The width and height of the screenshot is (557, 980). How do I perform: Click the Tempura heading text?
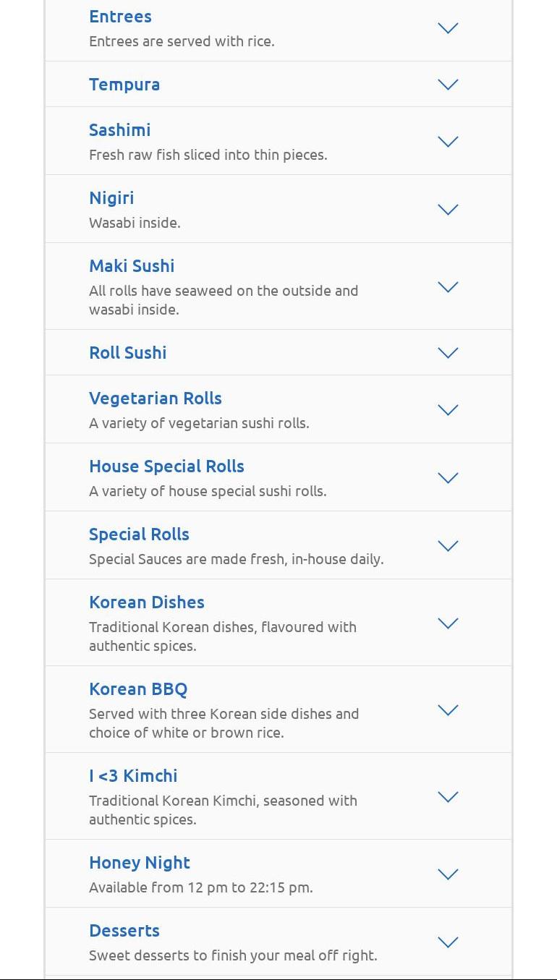[x=124, y=85]
